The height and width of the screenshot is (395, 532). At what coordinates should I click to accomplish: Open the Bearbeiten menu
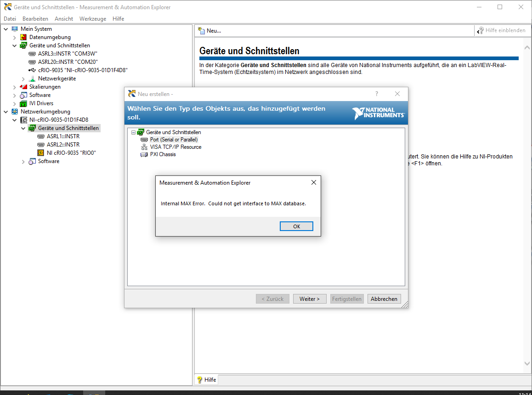[x=35, y=19]
